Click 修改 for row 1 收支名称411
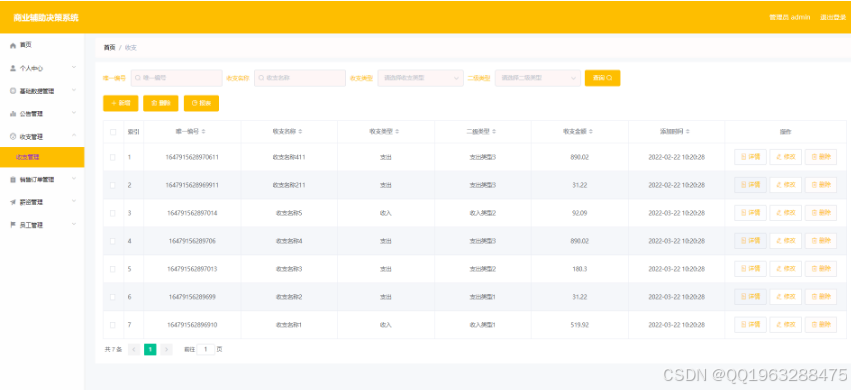 [786, 157]
